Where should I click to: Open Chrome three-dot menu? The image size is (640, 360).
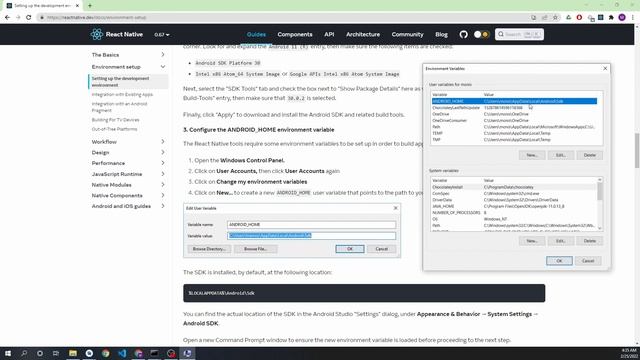click(633, 18)
